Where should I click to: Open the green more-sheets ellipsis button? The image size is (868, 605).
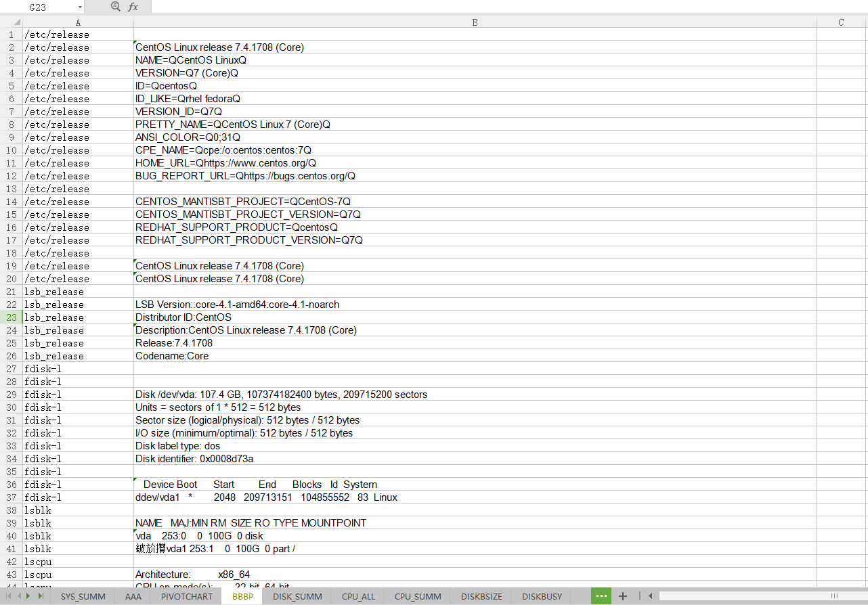[601, 596]
